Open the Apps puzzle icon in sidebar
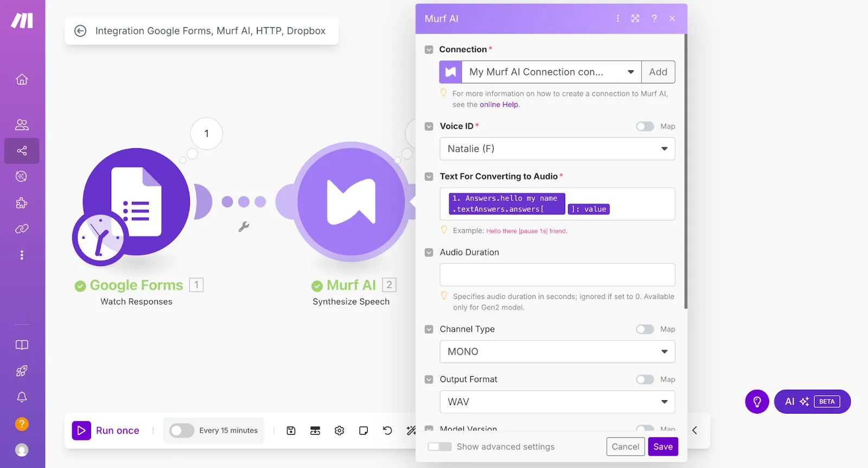The image size is (868, 468). 22,203
